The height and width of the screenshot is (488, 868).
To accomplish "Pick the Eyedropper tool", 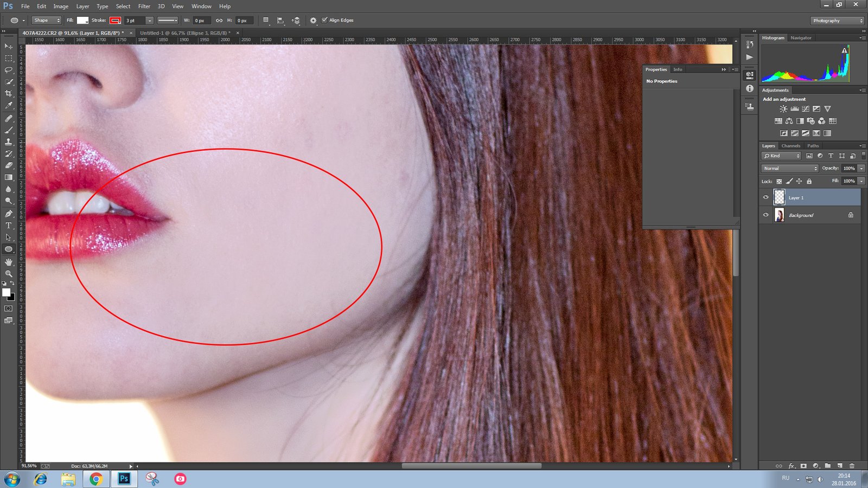I will (9, 106).
